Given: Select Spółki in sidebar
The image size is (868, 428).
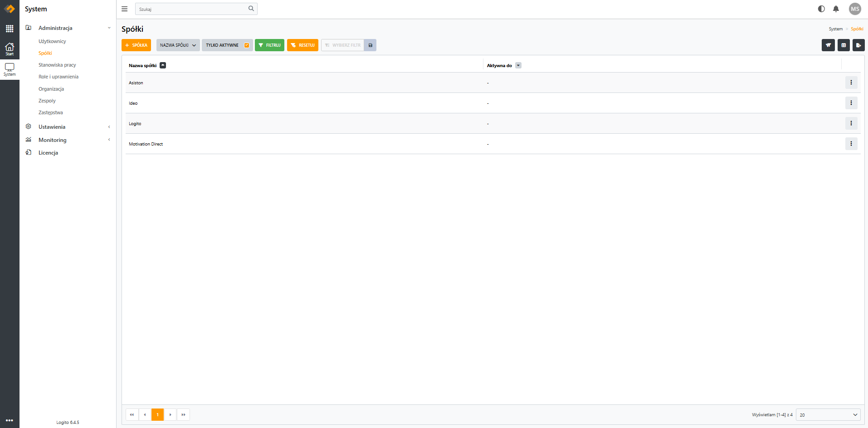Looking at the screenshot, I should click(x=45, y=53).
